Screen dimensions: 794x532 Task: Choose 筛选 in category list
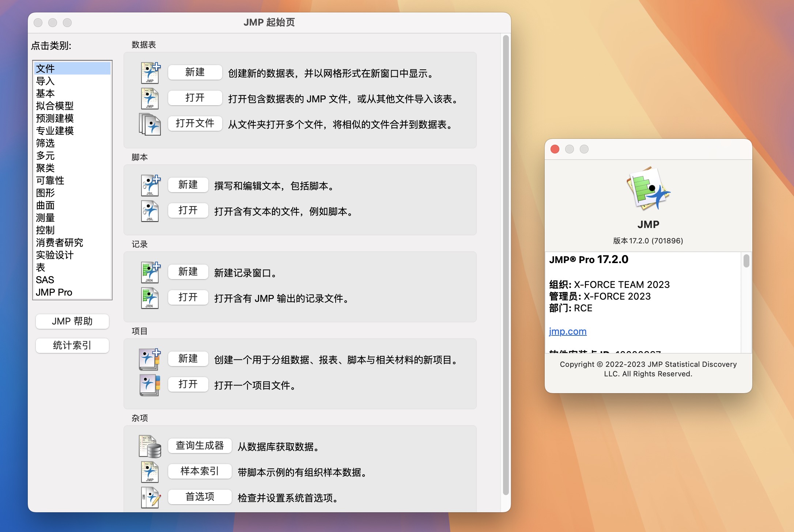(x=72, y=143)
